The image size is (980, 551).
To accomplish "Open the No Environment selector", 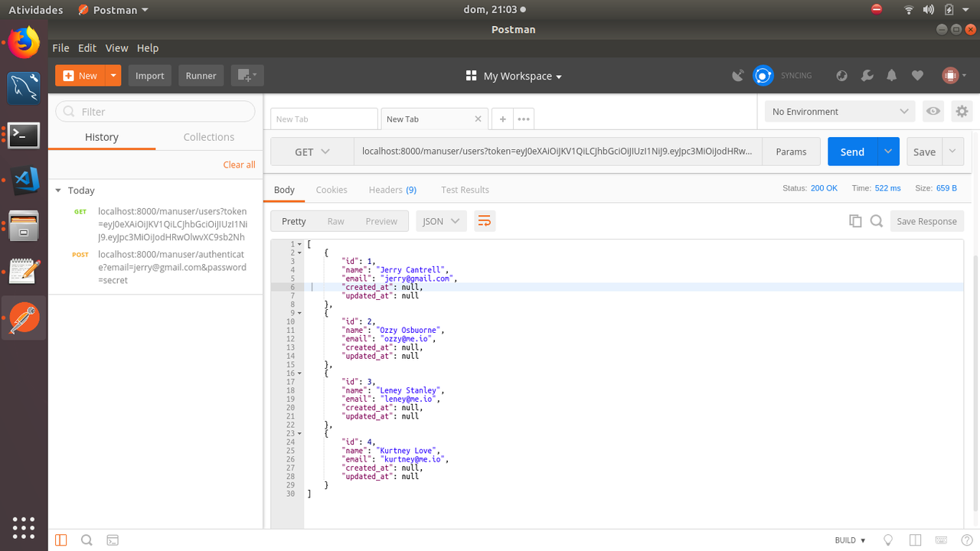I will tap(840, 111).
